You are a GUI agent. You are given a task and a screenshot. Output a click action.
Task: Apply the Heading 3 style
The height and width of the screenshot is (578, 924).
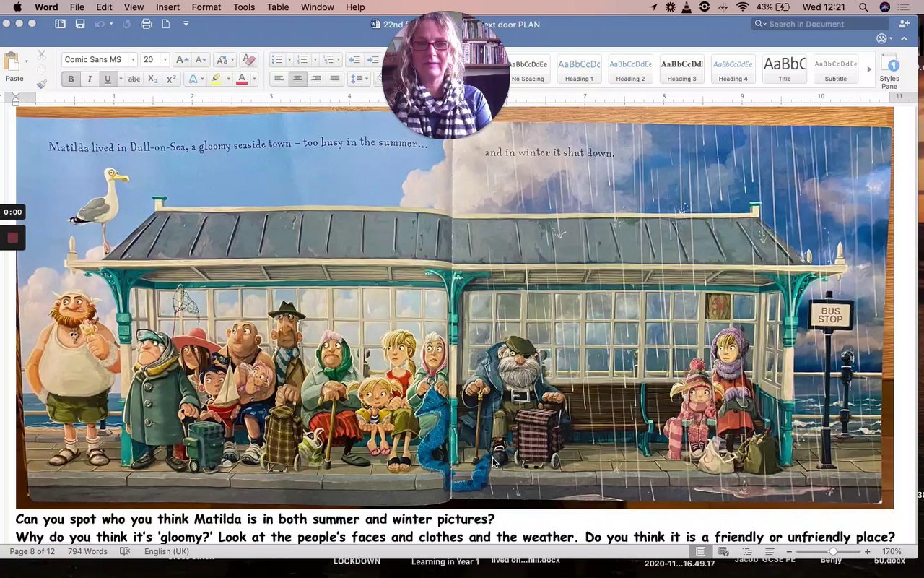coord(681,69)
